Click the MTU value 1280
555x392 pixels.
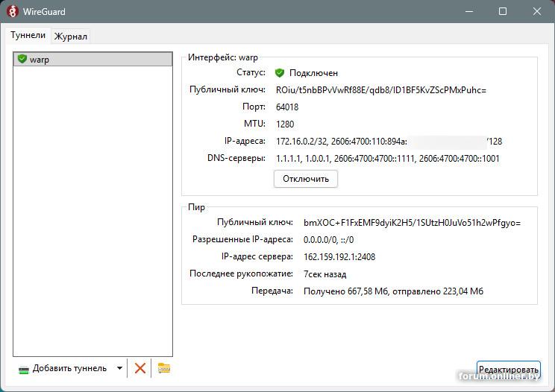point(285,124)
